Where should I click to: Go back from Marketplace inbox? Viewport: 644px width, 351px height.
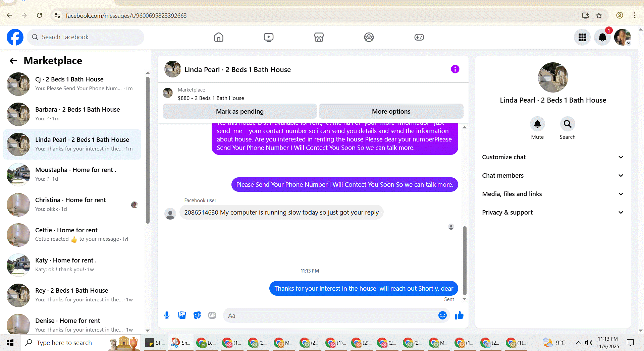pyautogui.click(x=13, y=61)
